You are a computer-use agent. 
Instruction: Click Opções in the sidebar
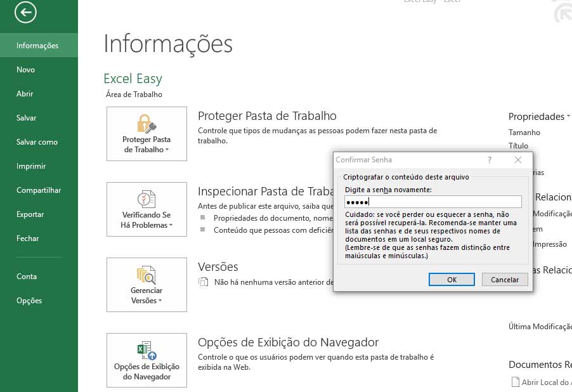click(x=29, y=301)
